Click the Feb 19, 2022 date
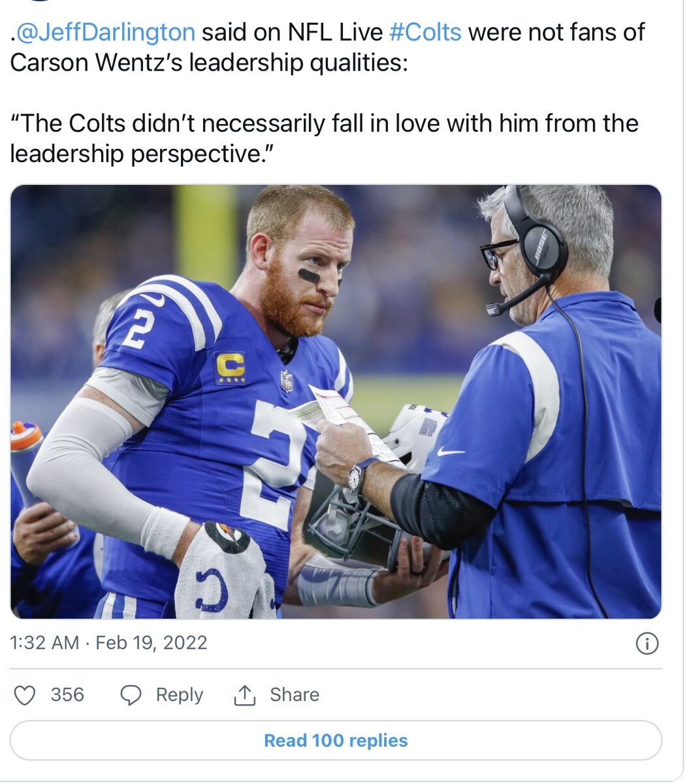691x784 pixels. point(152,643)
